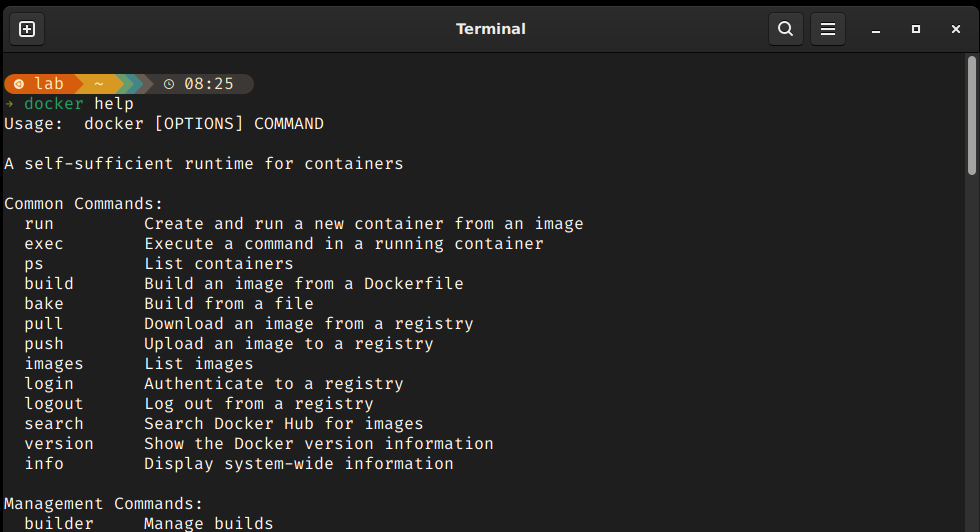Click the Terminal window title
Image resolution: width=980 pixels, height=532 pixels.
491,29
